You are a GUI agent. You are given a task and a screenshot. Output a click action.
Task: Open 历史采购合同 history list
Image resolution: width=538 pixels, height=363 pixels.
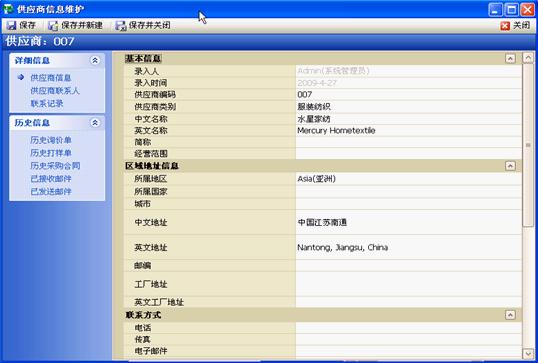point(55,166)
